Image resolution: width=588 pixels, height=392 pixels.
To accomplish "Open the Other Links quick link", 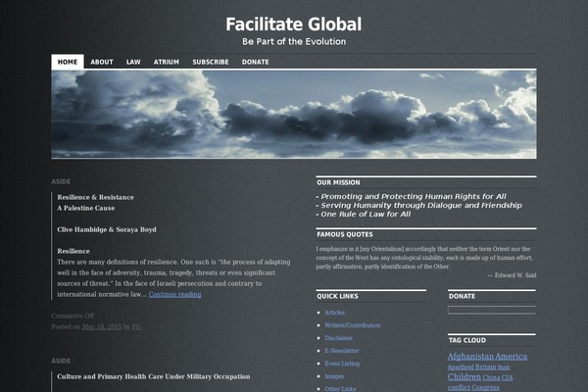I will pos(340,389).
